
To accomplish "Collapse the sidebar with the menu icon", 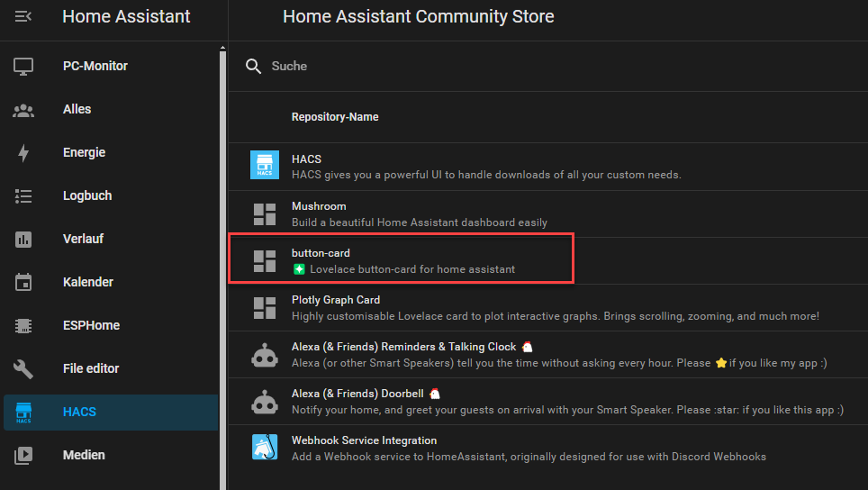I will click(23, 16).
